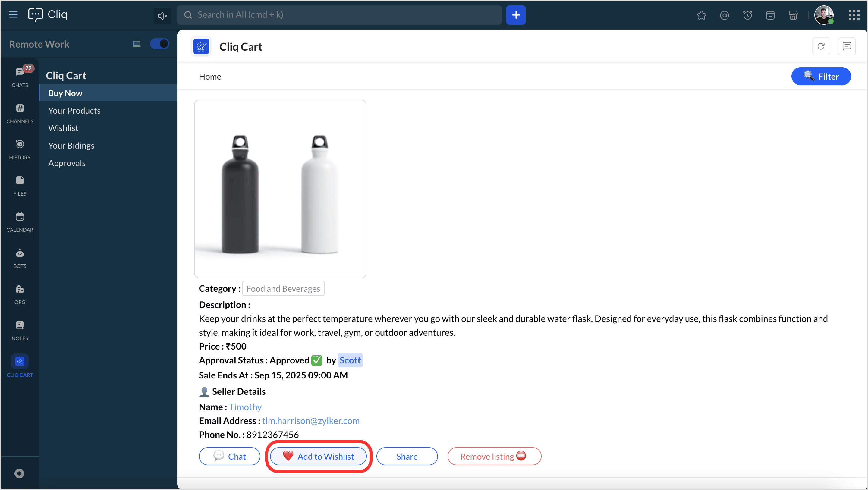Screen dimensions: 868x490
Task: Open seller email tim.harrison@zylker.com link
Action: tap(311, 421)
